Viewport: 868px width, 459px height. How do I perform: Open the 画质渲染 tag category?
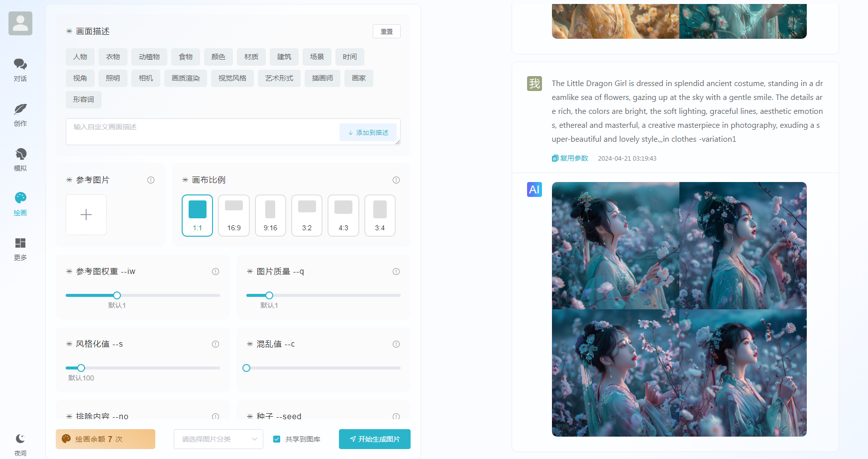186,78
